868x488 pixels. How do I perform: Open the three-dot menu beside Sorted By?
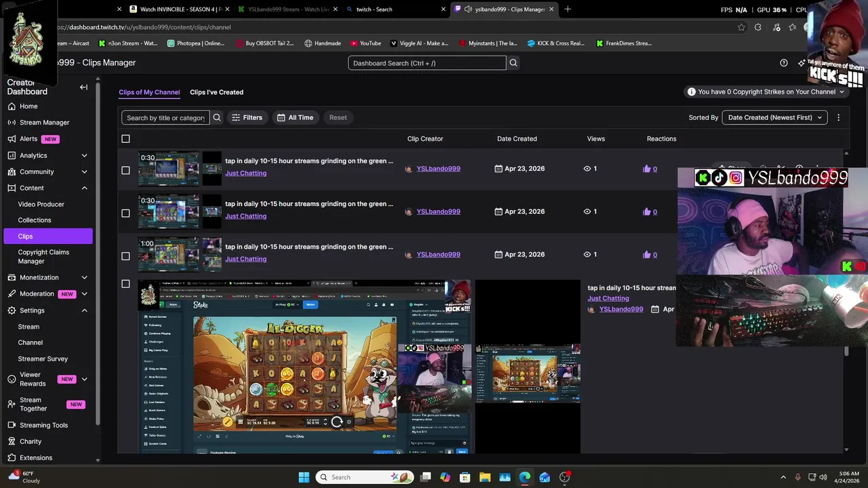point(838,117)
